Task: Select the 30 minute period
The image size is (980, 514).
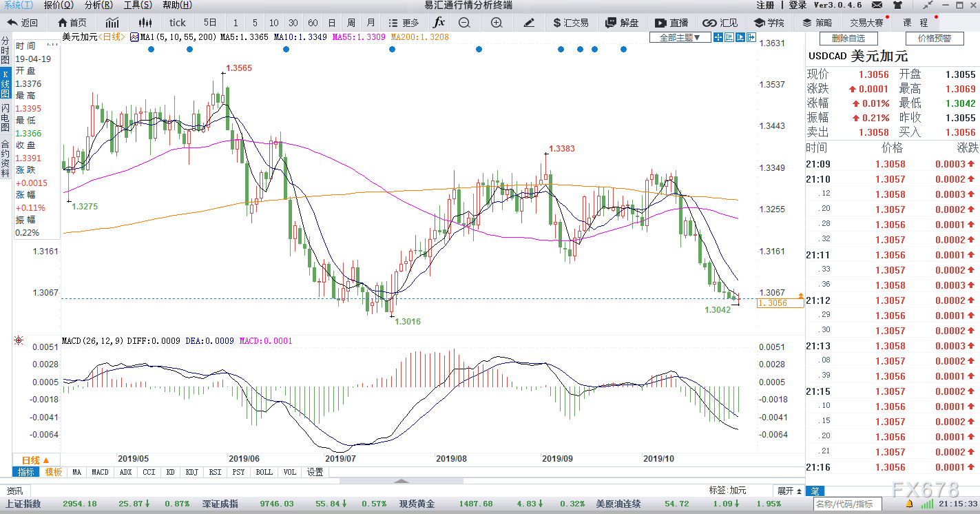Action: [293, 23]
